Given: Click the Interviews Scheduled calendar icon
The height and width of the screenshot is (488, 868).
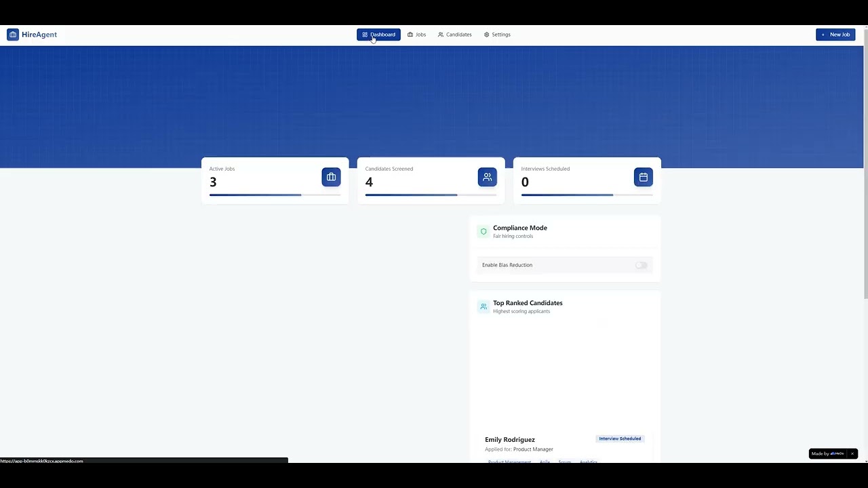Looking at the screenshot, I should point(643,177).
